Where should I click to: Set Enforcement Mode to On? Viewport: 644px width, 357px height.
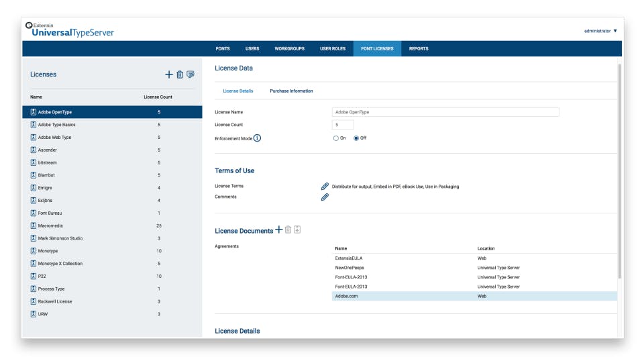[336, 138]
